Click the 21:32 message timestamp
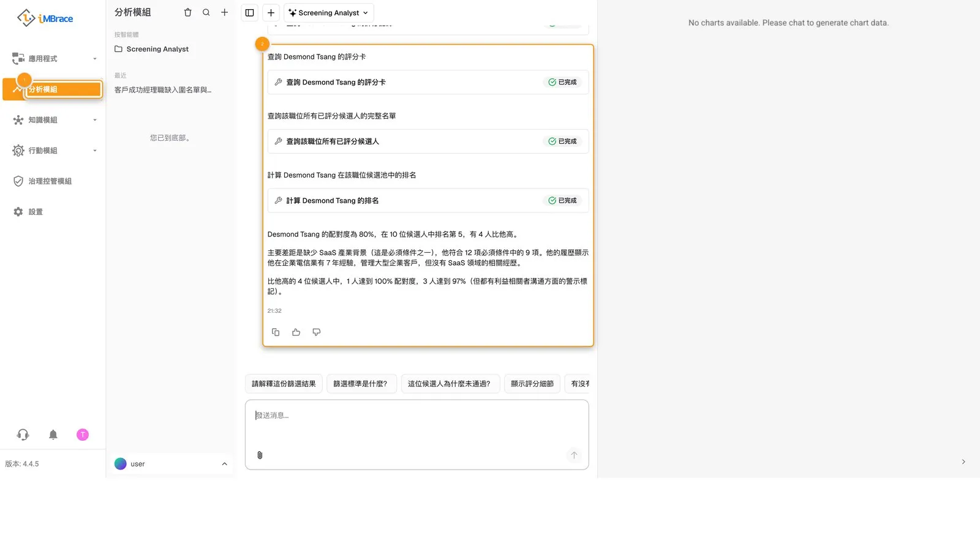Viewport: 980px width, 551px height. 274,311
